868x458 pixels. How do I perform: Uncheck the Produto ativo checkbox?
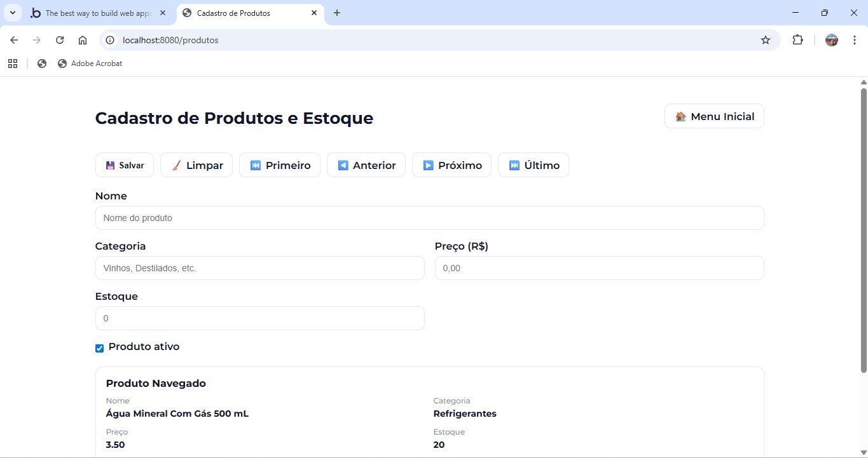coord(99,348)
